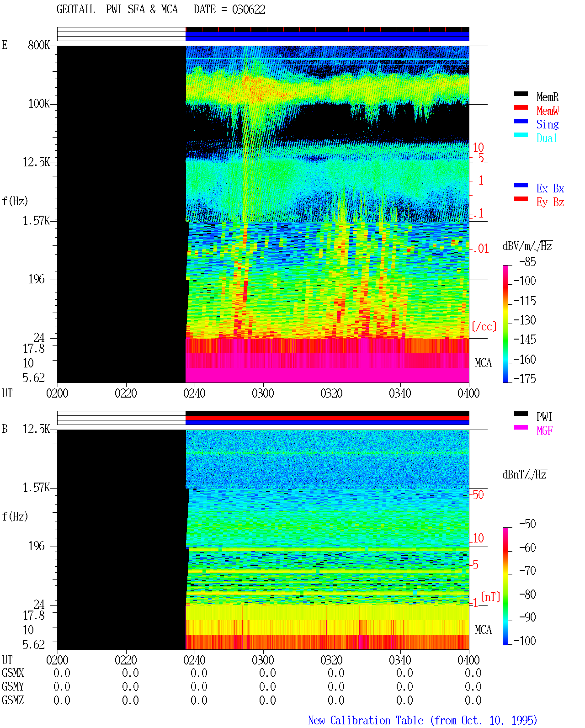This screenshot has height=728, width=585.
Task: Click the -145 color scale value
Action: 525,340
